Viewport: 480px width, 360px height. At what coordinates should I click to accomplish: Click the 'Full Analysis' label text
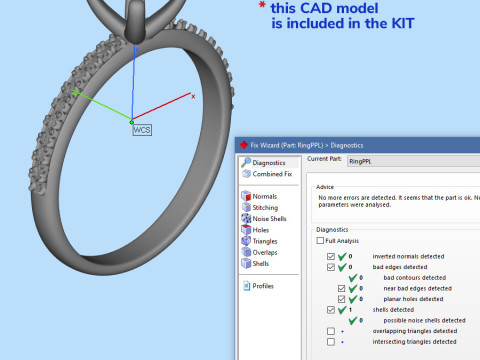342,241
